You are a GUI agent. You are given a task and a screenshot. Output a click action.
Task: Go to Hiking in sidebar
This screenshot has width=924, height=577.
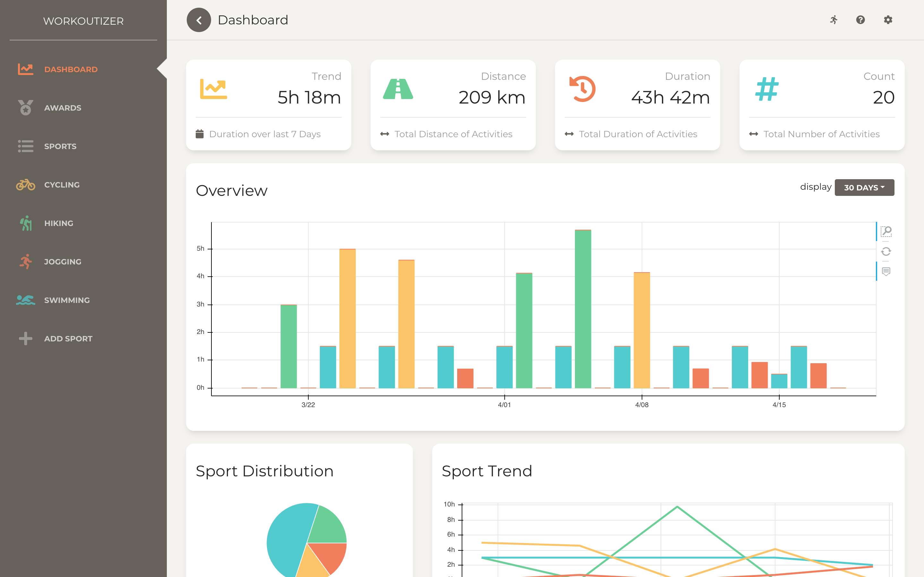(x=58, y=223)
